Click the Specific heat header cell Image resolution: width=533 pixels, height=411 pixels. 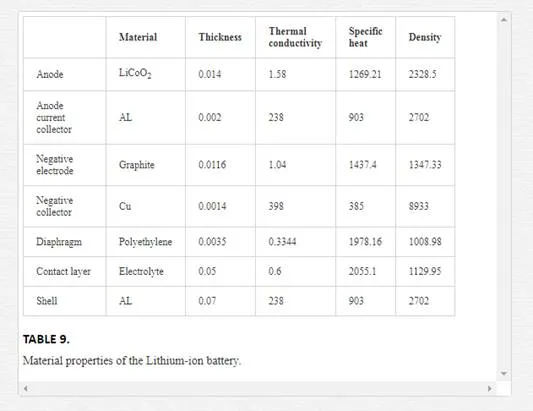[x=365, y=37]
